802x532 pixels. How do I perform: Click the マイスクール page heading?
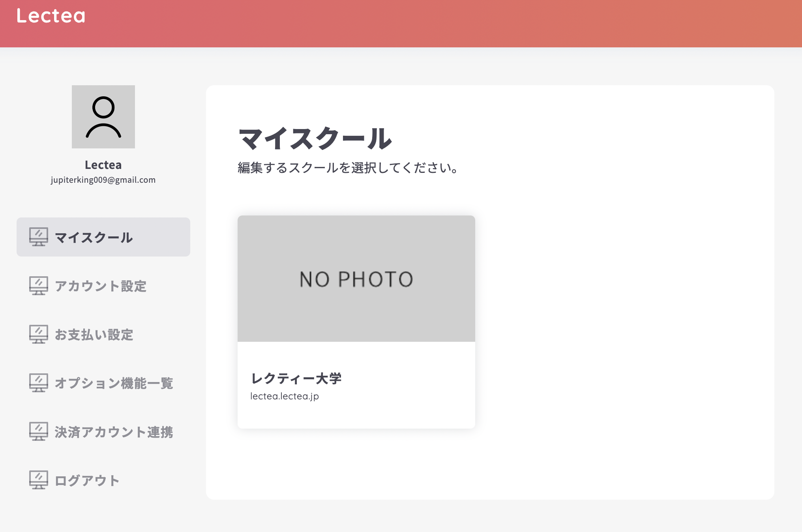pos(315,139)
